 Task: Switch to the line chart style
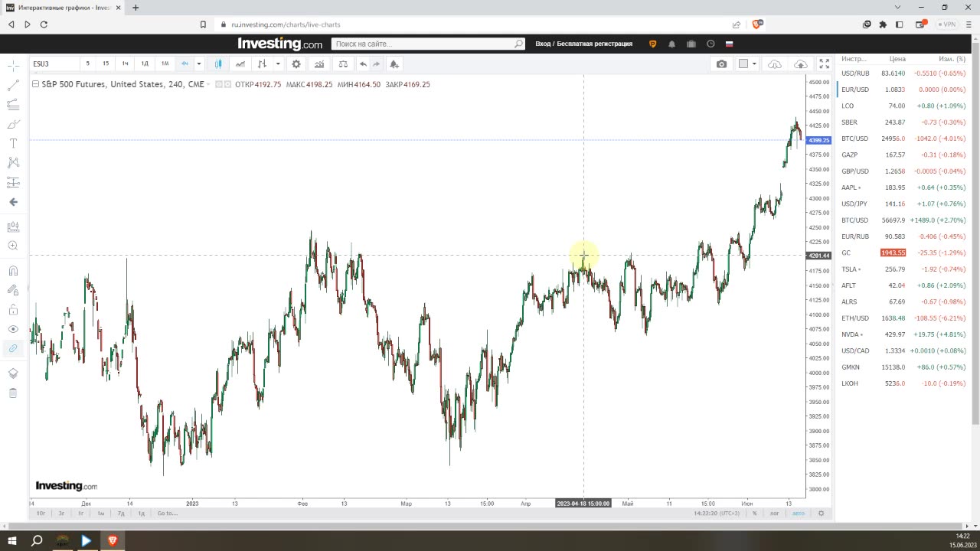coord(240,64)
